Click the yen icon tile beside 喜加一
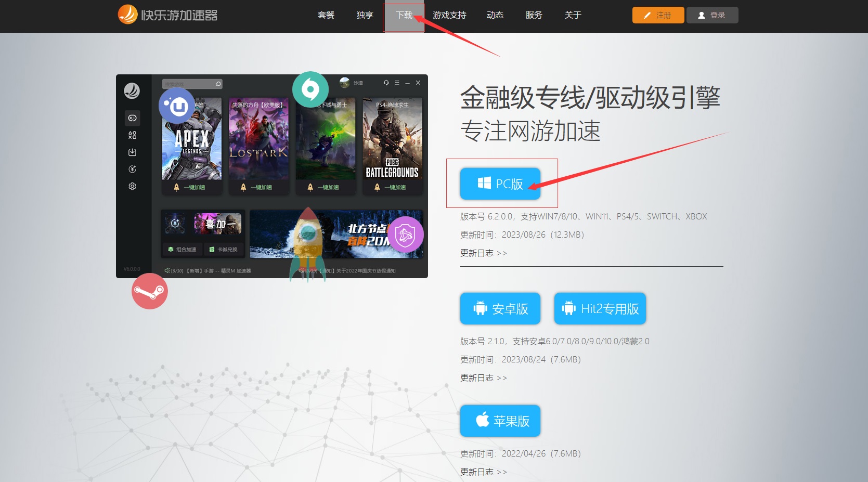This screenshot has height=482, width=868. 175,224
